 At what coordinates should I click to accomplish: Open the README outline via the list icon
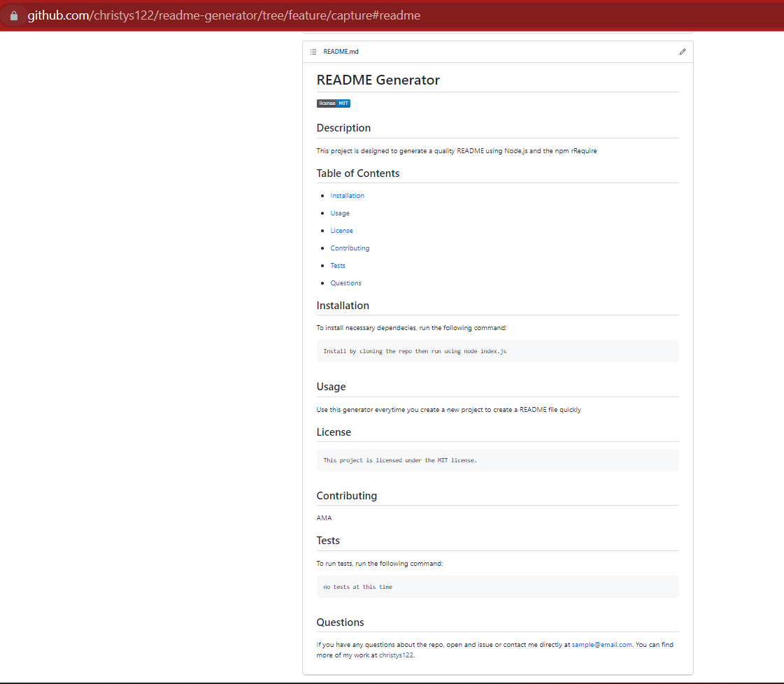(x=313, y=51)
